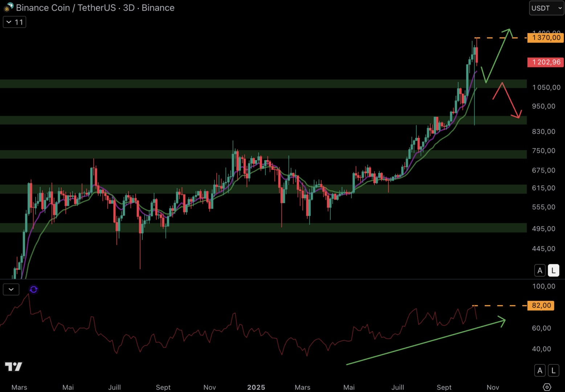This screenshot has width=565, height=392.
Task: Click the Binance Coin symbol logo
Action: [x=8, y=7]
